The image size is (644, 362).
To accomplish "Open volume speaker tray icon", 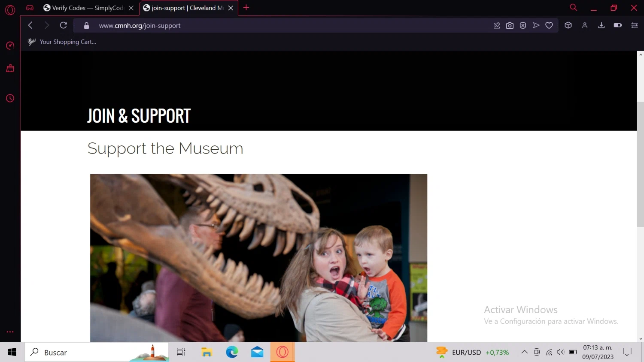I will point(560,352).
